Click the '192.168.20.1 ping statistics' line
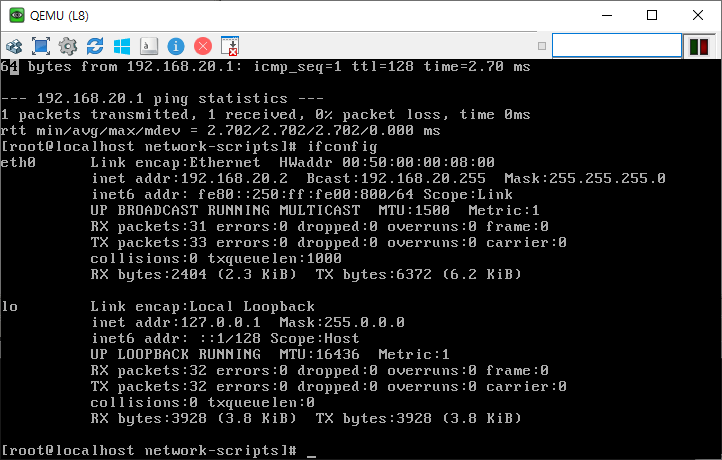 pos(162,98)
